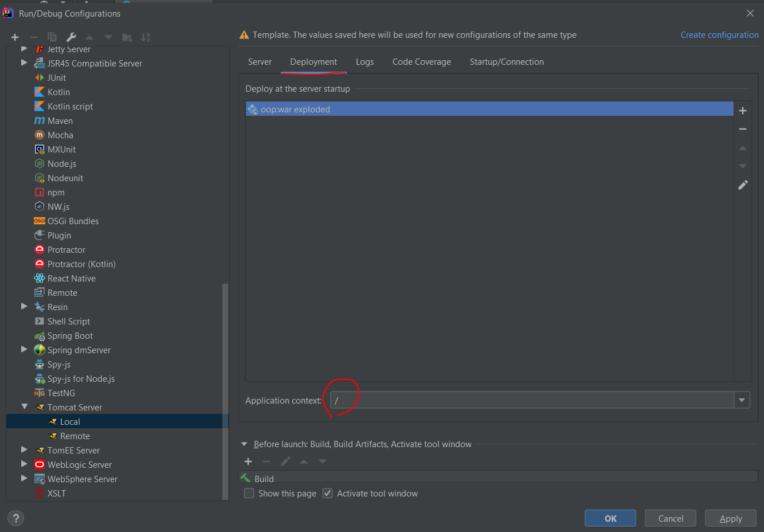764x532 pixels.
Task: Click Create configuration link
Action: [x=719, y=35]
